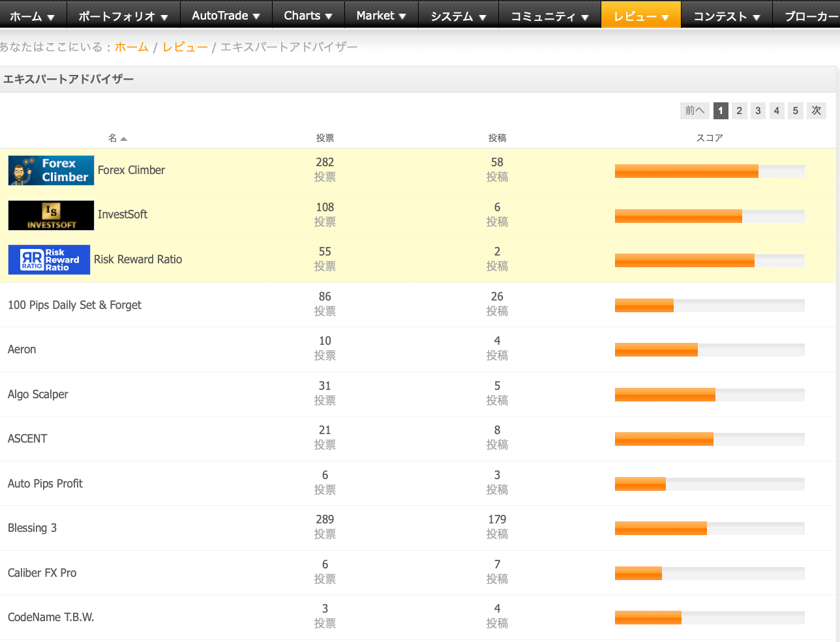The image size is (840, 642).
Task: Sort by the 投稿 column header
Action: [497, 138]
